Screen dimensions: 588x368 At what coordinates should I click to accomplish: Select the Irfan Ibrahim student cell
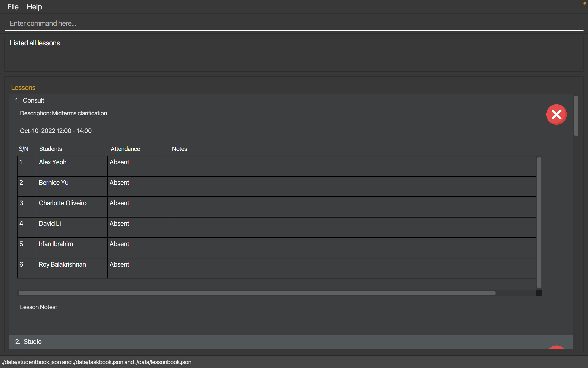pyautogui.click(x=72, y=248)
